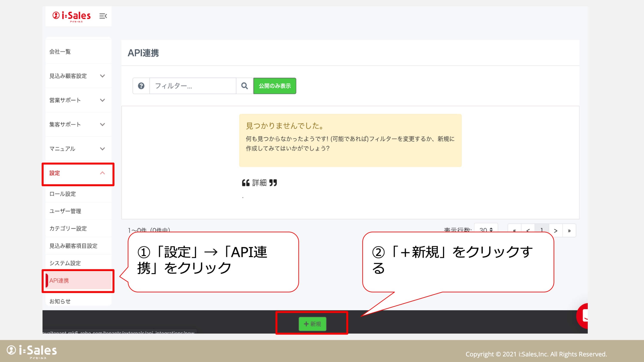Image resolution: width=644 pixels, height=362 pixels.
Task: Expand the 営業サポート menu chevron
Action: click(x=102, y=100)
